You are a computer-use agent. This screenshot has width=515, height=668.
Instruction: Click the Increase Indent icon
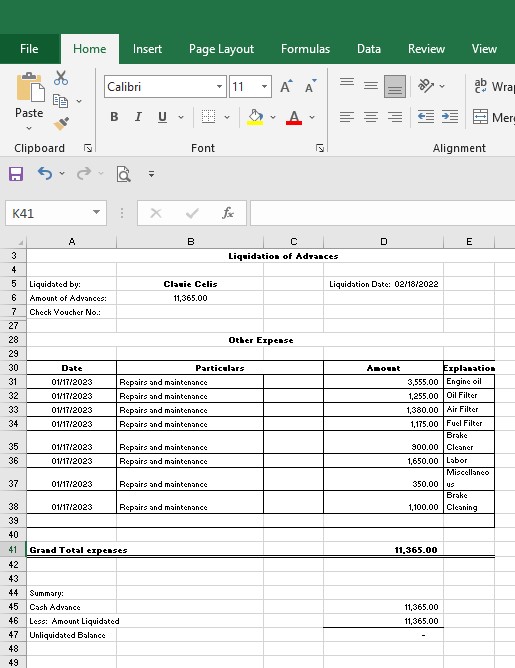pos(450,117)
